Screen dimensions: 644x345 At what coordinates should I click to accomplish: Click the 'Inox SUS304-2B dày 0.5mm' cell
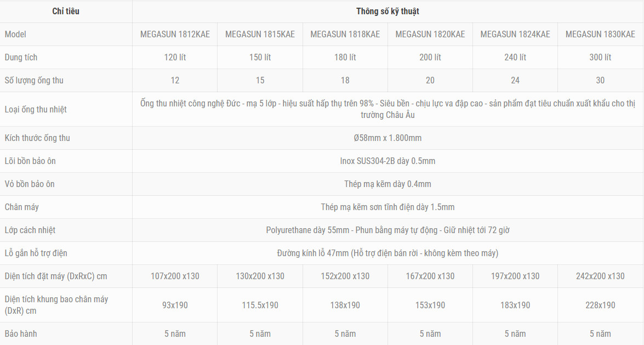[x=387, y=161]
